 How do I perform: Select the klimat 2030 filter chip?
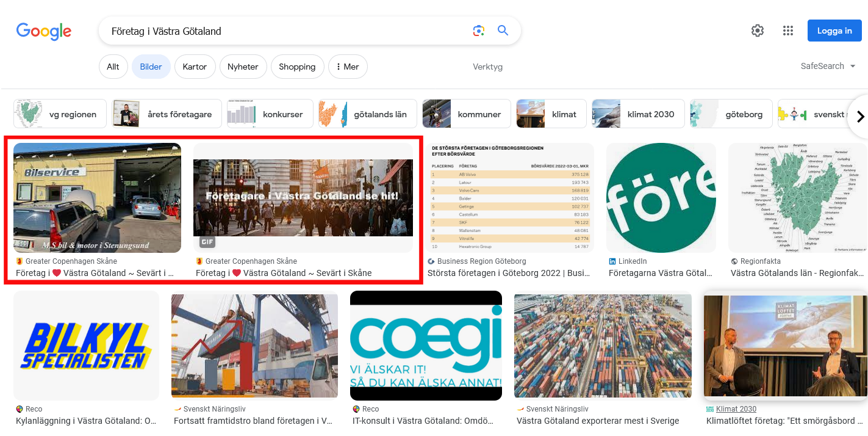pyautogui.click(x=638, y=114)
